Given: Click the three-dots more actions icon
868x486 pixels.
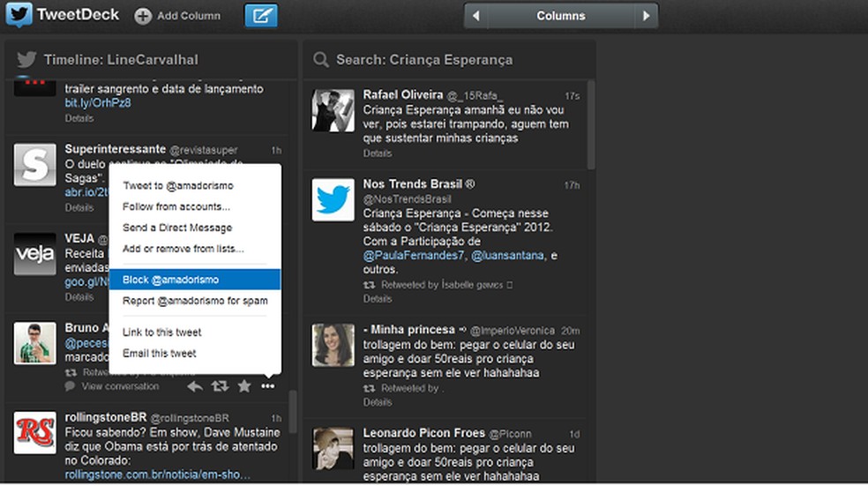Looking at the screenshot, I should [268, 386].
